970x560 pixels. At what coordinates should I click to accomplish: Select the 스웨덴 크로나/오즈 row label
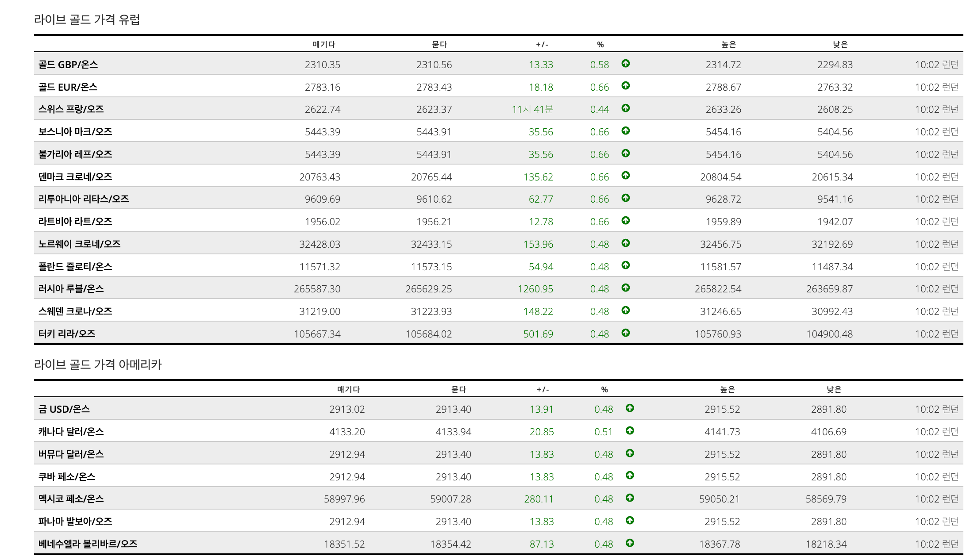[x=75, y=311]
